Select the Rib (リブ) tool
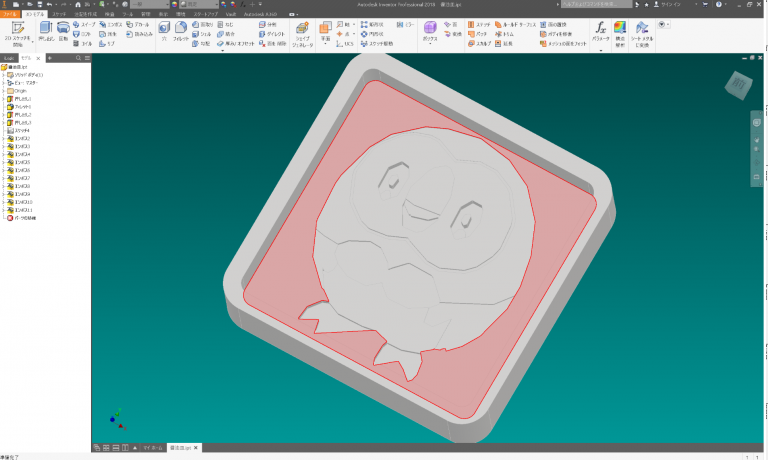Image resolution: width=768 pixels, height=460 pixels. pos(107,44)
